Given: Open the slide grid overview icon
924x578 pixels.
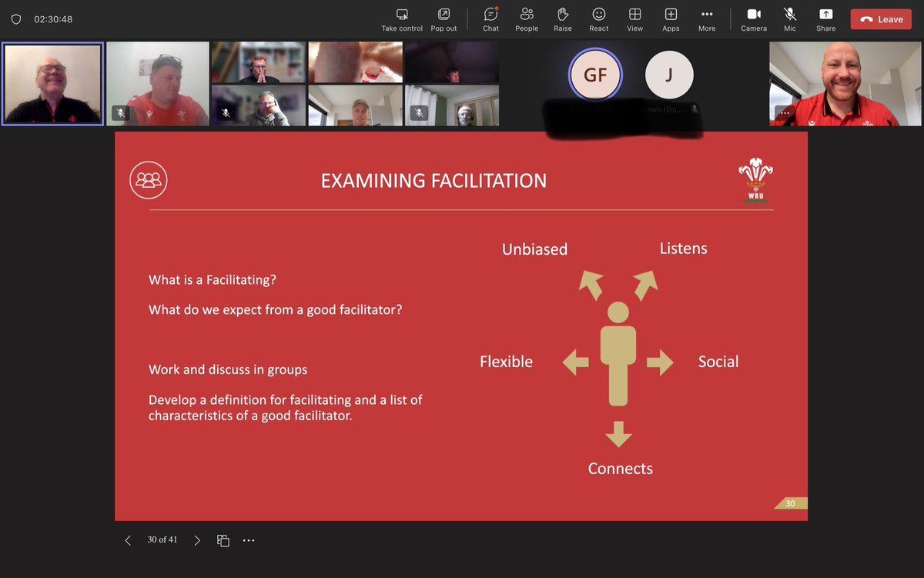Looking at the screenshot, I should tap(223, 540).
